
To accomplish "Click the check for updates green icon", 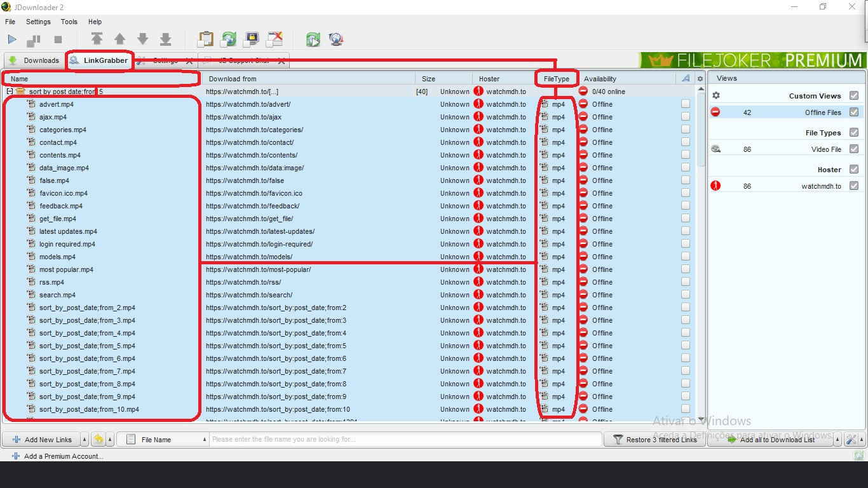I will point(313,39).
